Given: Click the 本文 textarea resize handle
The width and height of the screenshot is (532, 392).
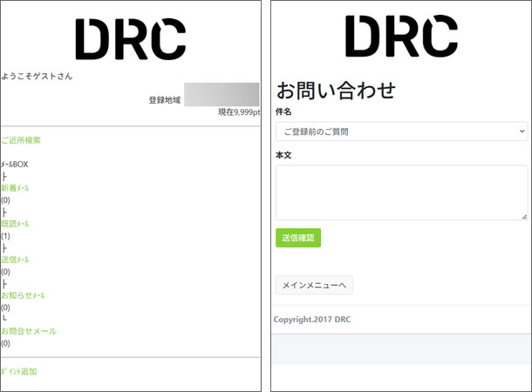Looking at the screenshot, I should coord(524,216).
